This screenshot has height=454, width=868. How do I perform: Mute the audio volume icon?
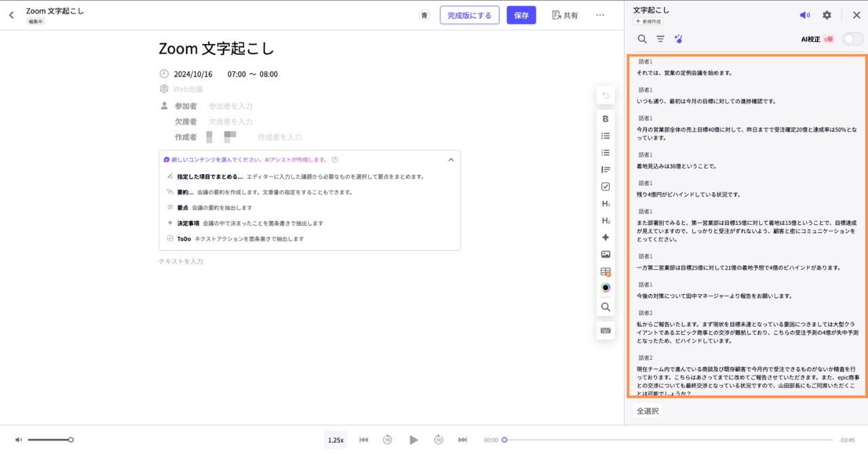[x=18, y=440]
